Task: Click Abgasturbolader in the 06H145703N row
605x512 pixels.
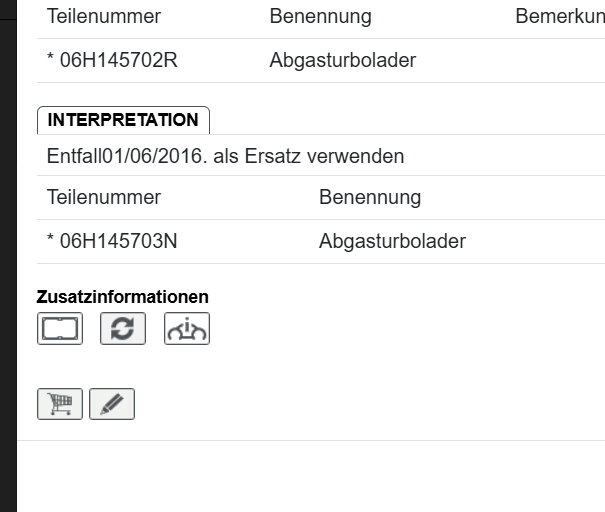Action: 392,241
